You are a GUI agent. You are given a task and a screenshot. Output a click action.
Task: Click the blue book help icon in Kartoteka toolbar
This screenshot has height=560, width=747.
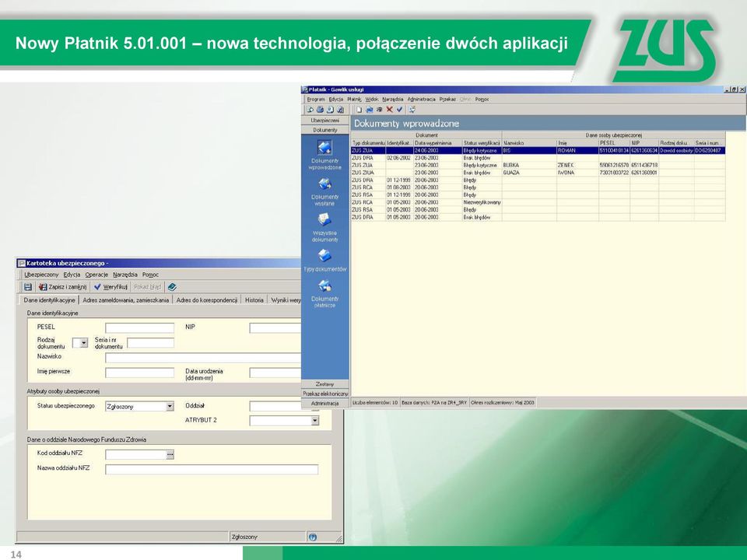coord(172,287)
